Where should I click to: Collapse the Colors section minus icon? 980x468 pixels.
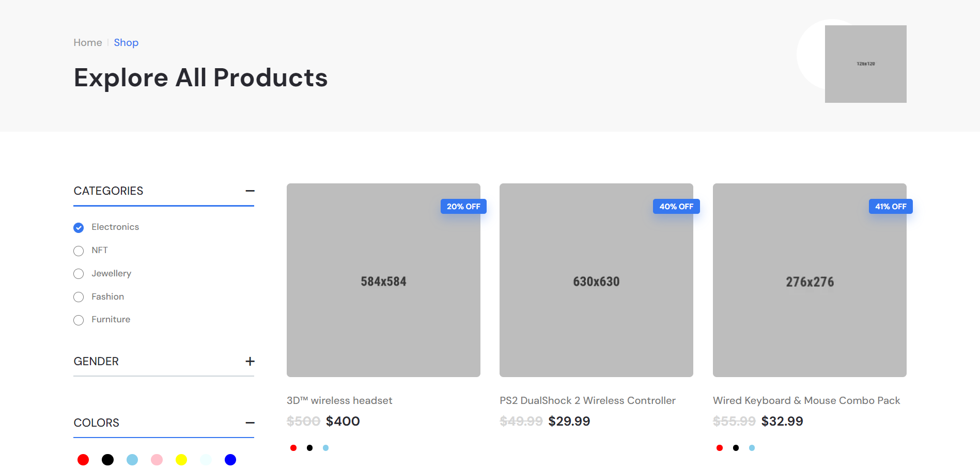pos(250,423)
